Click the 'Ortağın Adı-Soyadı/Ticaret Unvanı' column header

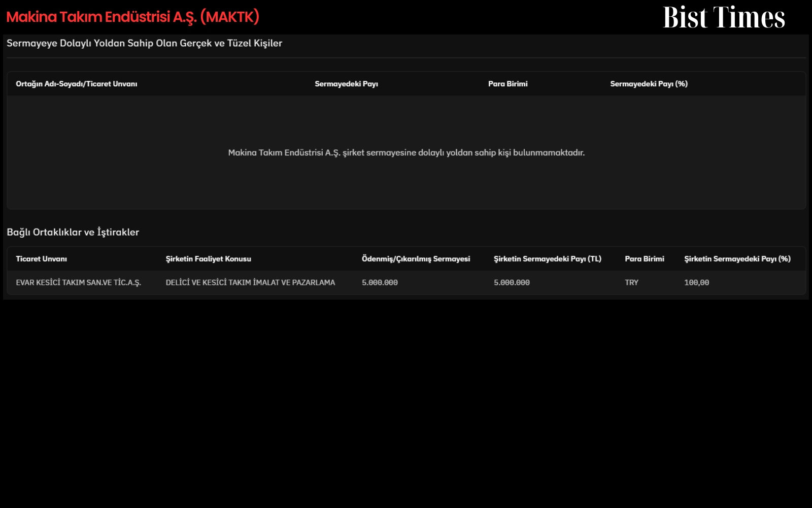(77, 84)
